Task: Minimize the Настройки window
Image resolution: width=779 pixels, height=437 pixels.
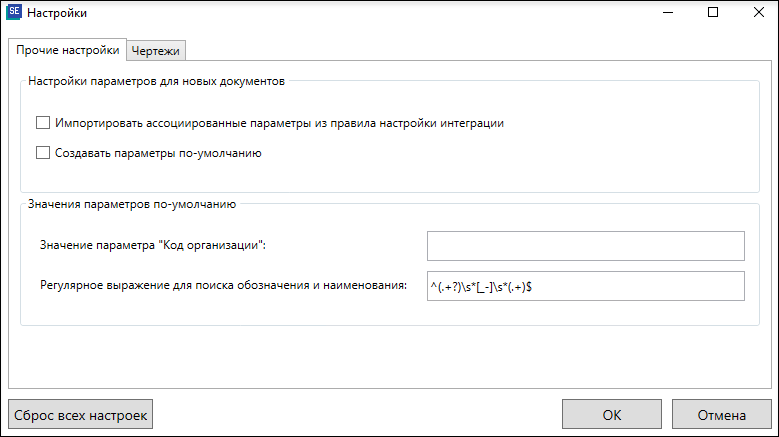Action: (668, 12)
